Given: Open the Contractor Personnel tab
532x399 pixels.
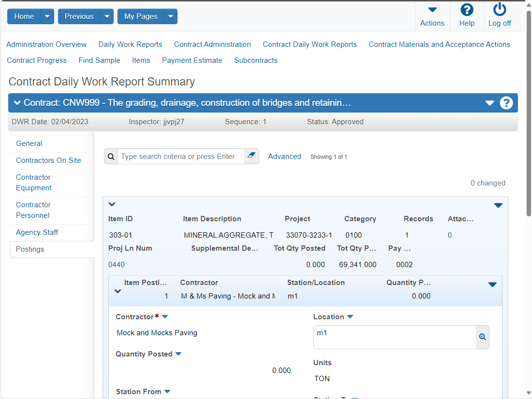Looking at the screenshot, I should [x=33, y=210].
